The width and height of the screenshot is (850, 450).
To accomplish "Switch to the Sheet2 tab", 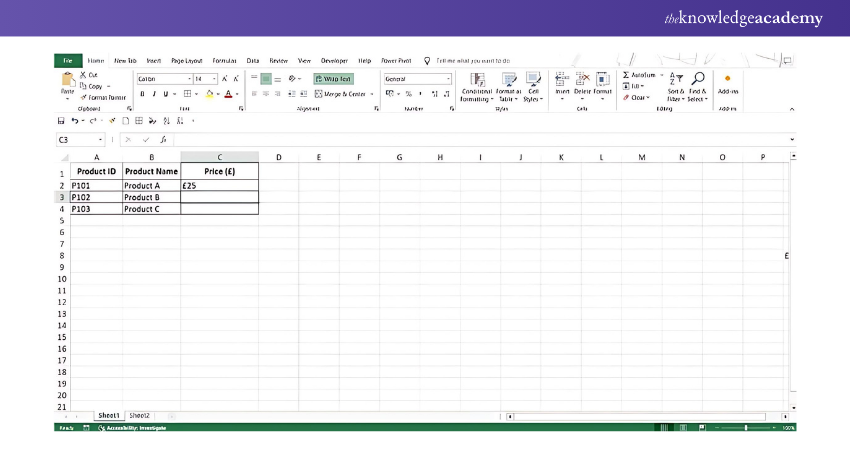I will [139, 415].
